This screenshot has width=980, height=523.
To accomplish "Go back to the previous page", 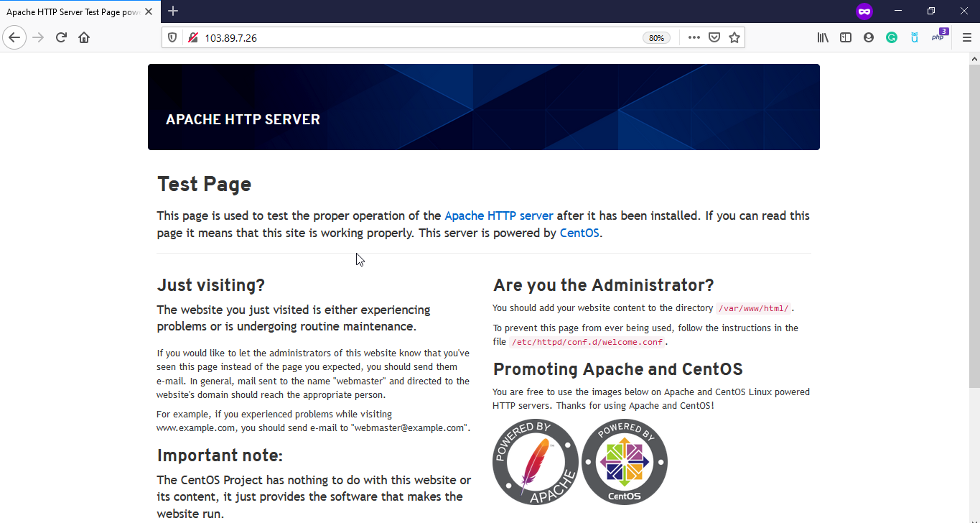I will 14,37.
